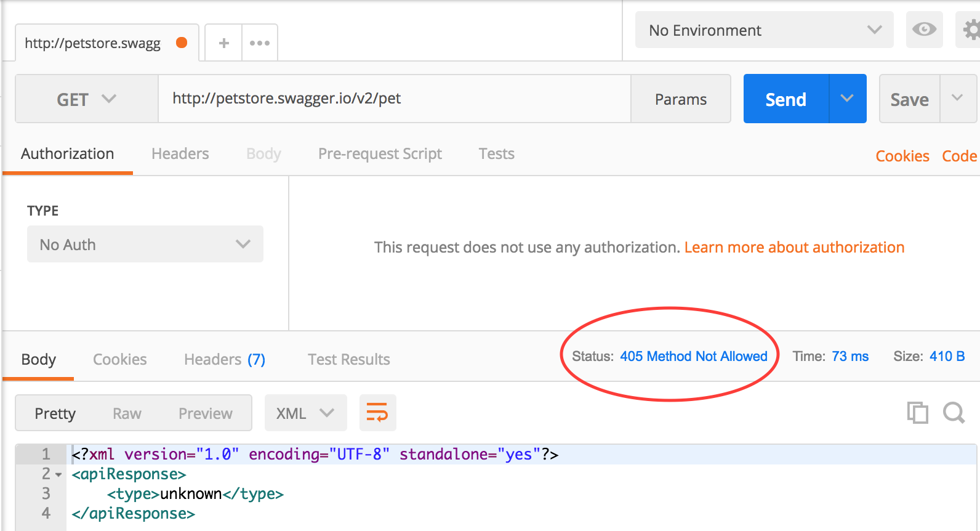
Task: Search within the response body
Action: [x=954, y=412]
